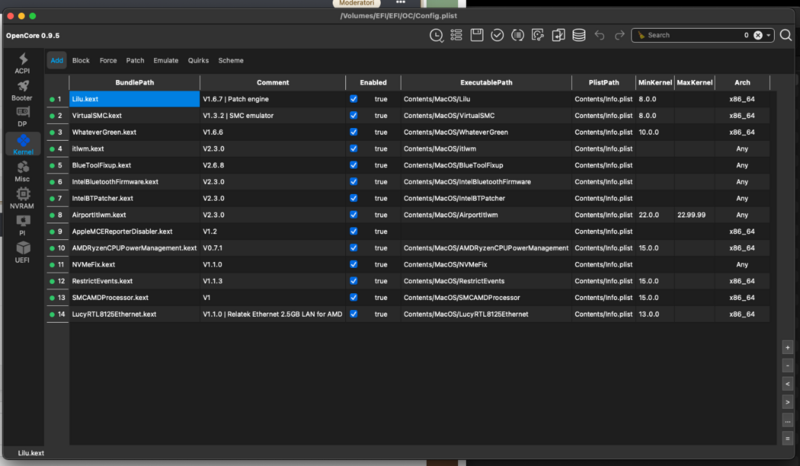Click the checkmark validate toolbar icon
800x466 pixels.
(x=497, y=35)
